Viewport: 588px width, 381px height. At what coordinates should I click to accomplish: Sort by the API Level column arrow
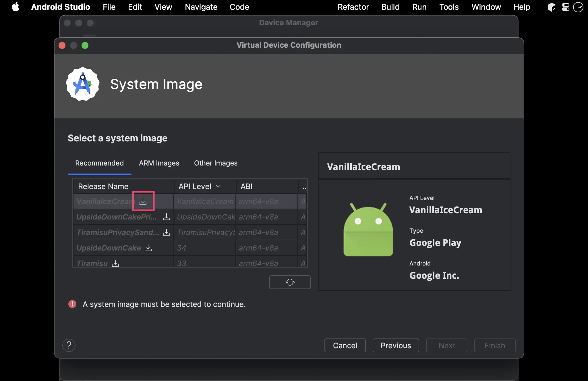[x=218, y=186]
